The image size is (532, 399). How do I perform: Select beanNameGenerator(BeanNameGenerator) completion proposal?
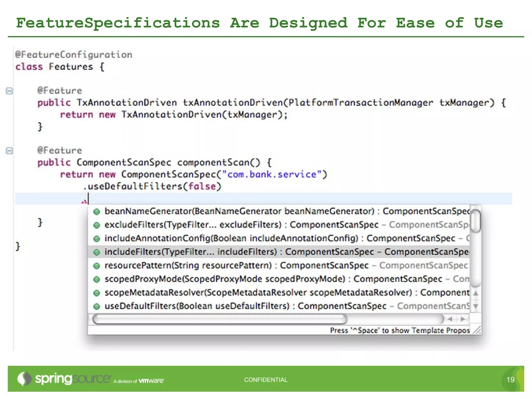pos(279,211)
